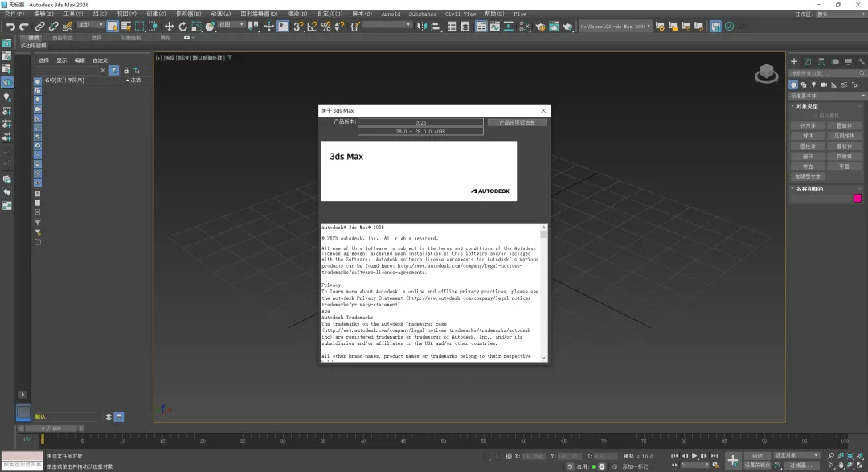
Task: Click the Undo arrow in main toolbar
Action: click(x=10, y=26)
